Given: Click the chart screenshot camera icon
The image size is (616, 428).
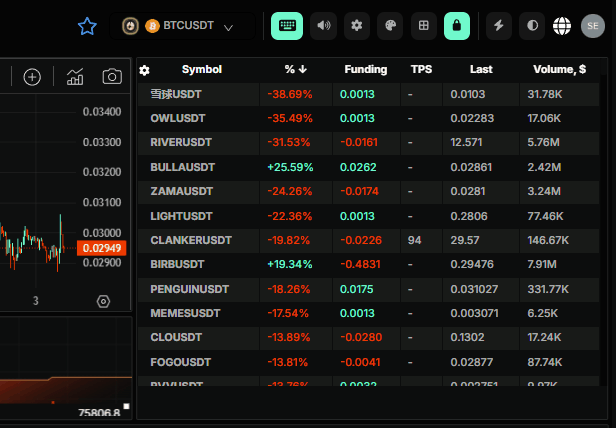Looking at the screenshot, I should coord(112,77).
